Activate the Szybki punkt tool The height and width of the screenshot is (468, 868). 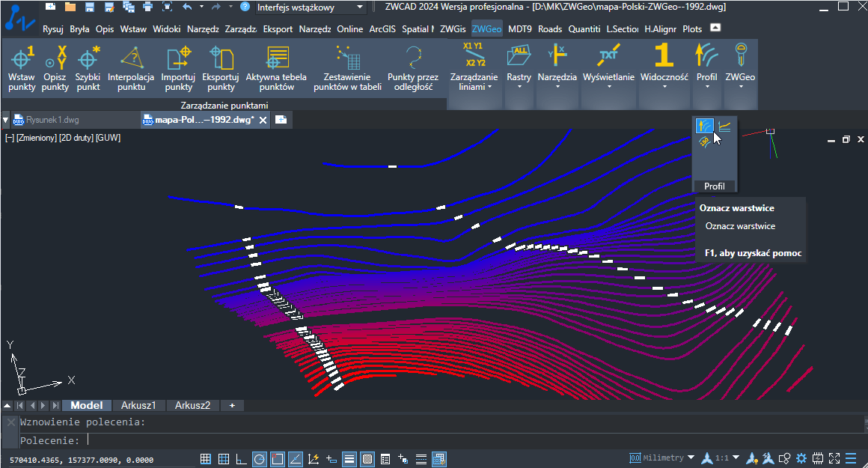pos(88,68)
